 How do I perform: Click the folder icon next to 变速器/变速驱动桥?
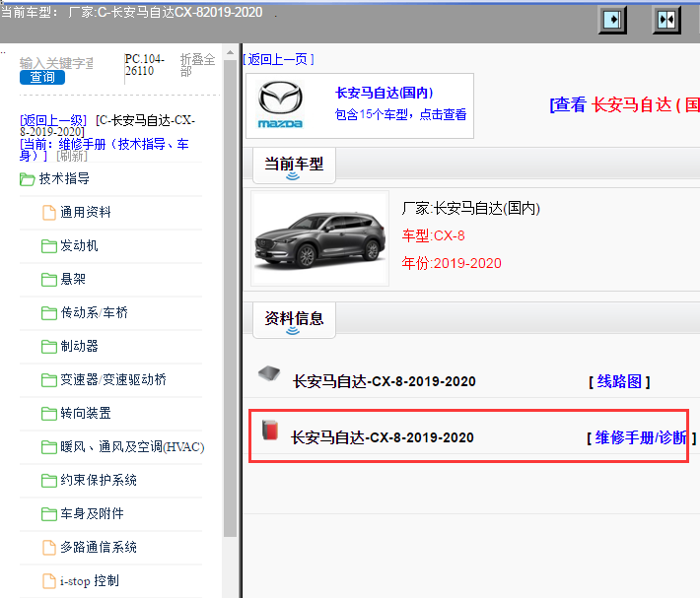click(49, 380)
